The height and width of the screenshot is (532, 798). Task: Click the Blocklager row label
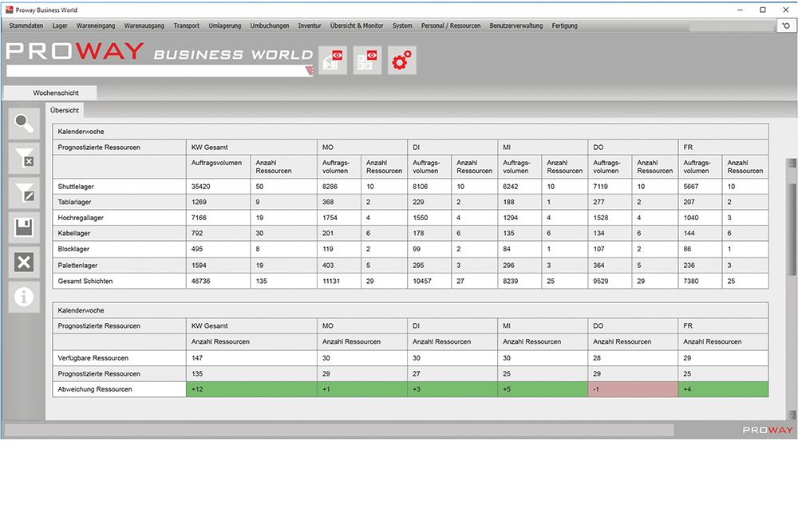[x=73, y=249]
